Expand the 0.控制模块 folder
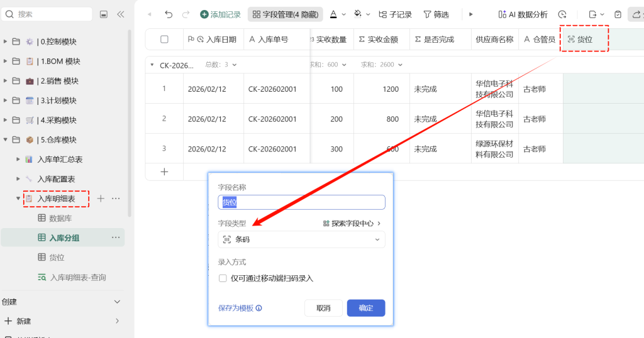The width and height of the screenshot is (644, 338). [x=5, y=41]
